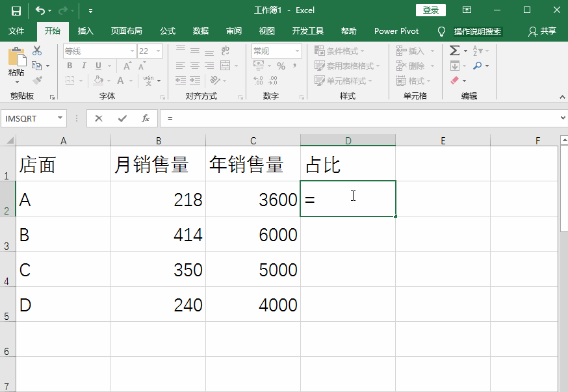Switch to the 数据 Data tab

coord(201,31)
